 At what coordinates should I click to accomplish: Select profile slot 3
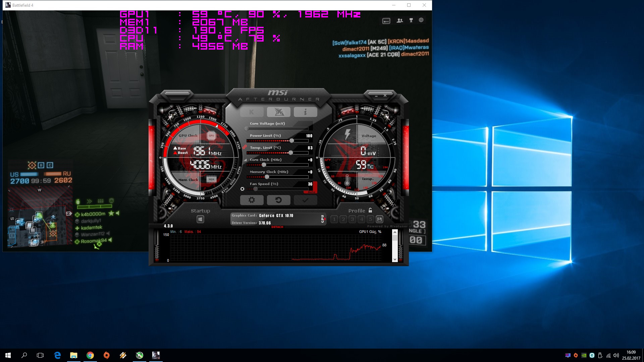(x=352, y=219)
